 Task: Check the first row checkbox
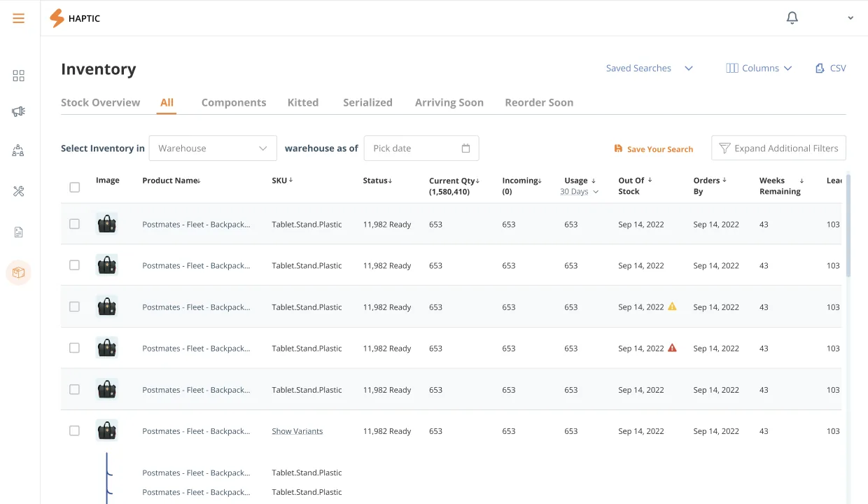pyautogui.click(x=75, y=224)
